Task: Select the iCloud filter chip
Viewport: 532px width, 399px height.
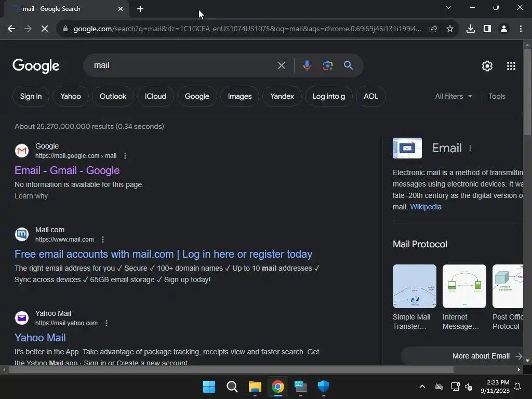Action: [155, 96]
